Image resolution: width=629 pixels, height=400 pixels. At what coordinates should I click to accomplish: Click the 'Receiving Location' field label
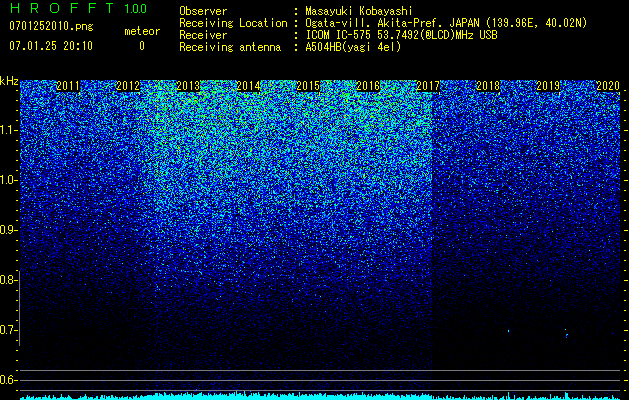pyautogui.click(x=233, y=23)
